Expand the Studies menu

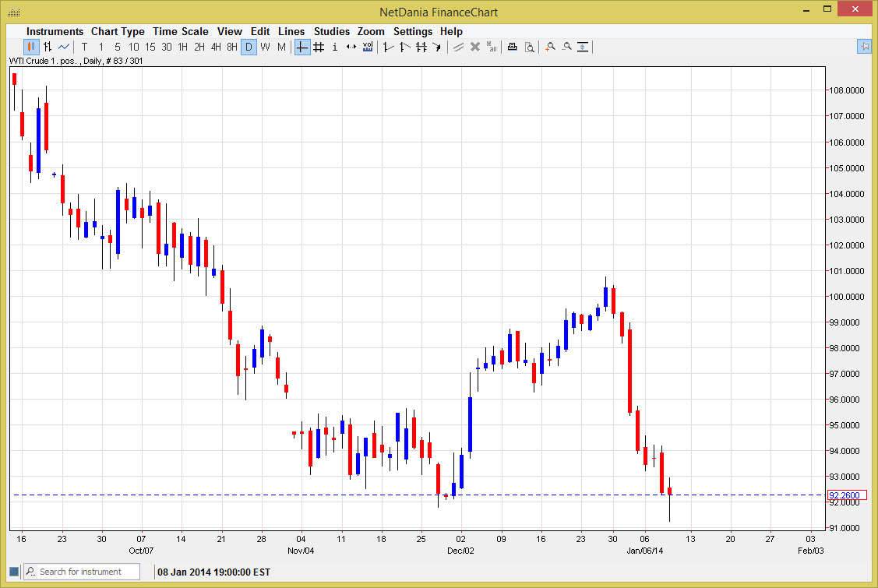[332, 31]
